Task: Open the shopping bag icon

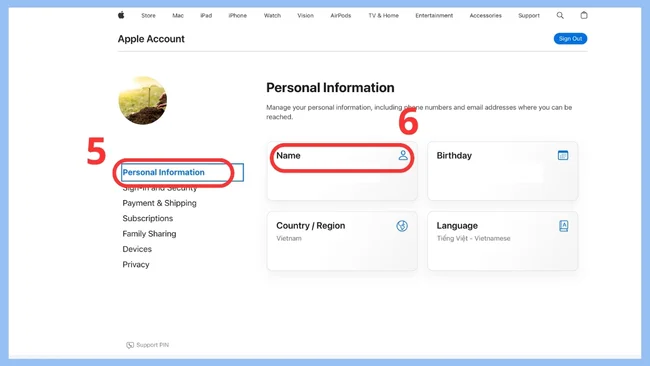Action: click(584, 15)
